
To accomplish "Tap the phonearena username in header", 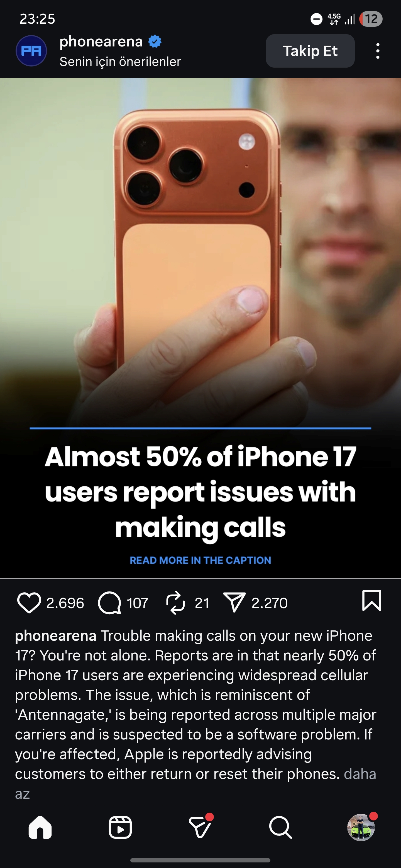I will [101, 41].
